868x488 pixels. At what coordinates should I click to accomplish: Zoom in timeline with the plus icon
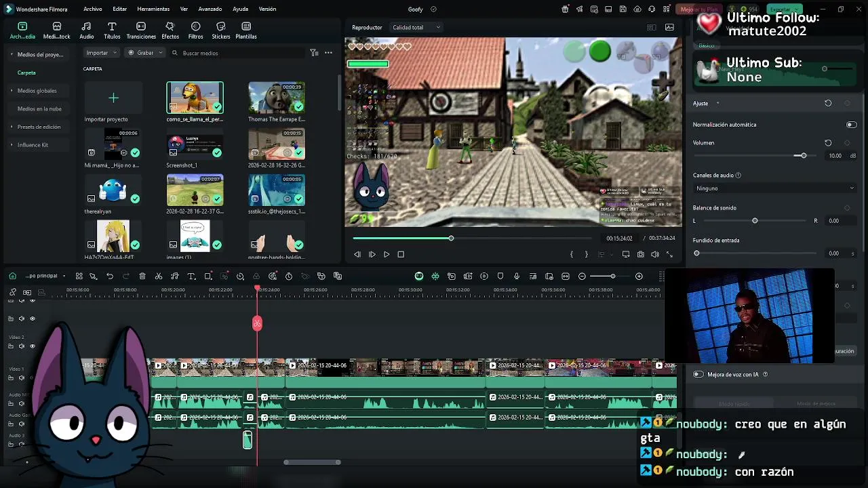click(639, 277)
